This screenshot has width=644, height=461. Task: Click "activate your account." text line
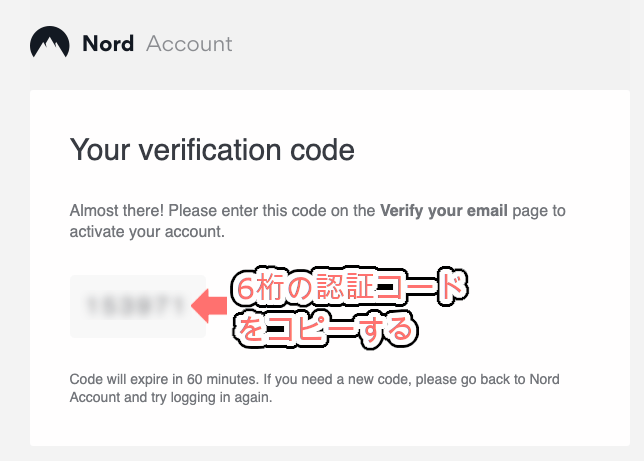(x=147, y=232)
